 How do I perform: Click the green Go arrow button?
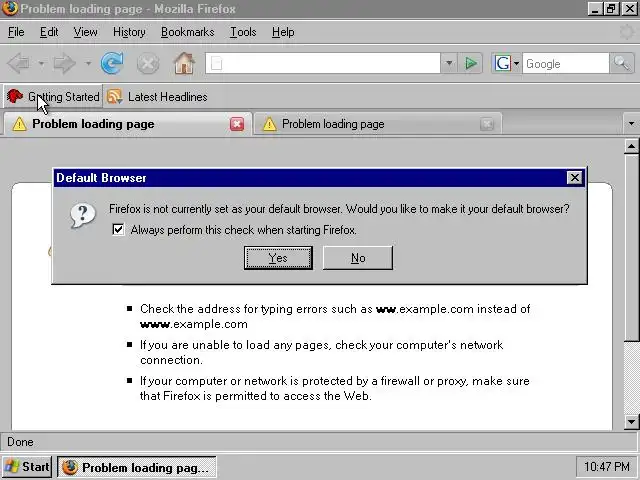(x=471, y=63)
